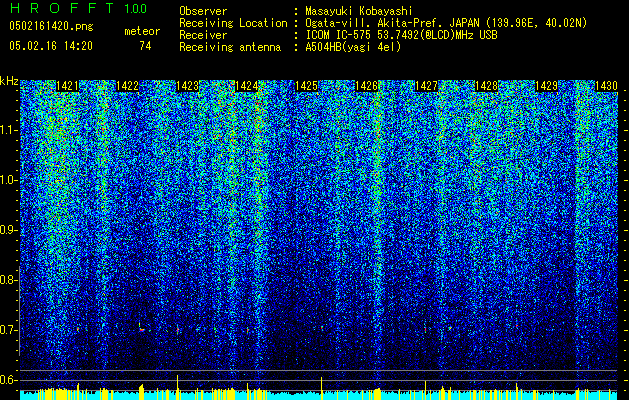
Task: Click the date stamp 05.02.16 14:20
Action: (x=51, y=46)
